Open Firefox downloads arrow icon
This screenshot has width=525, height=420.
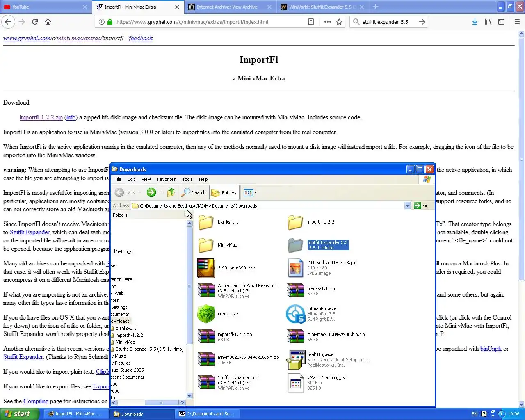click(x=475, y=22)
